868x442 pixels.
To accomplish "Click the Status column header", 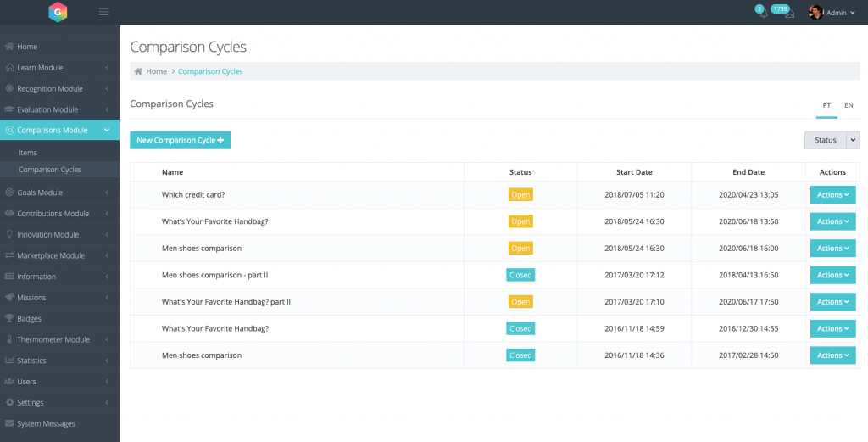I will (520, 172).
